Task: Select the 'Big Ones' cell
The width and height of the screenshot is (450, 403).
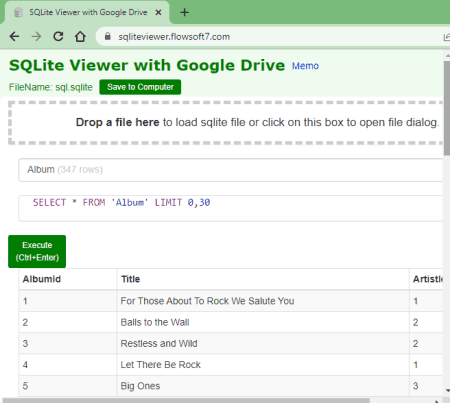Action: click(x=263, y=386)
